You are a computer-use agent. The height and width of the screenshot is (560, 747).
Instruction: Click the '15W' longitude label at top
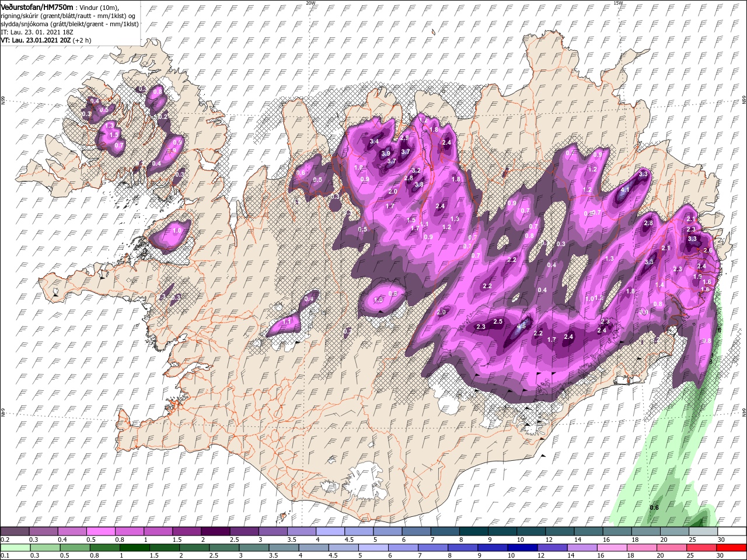617,3
